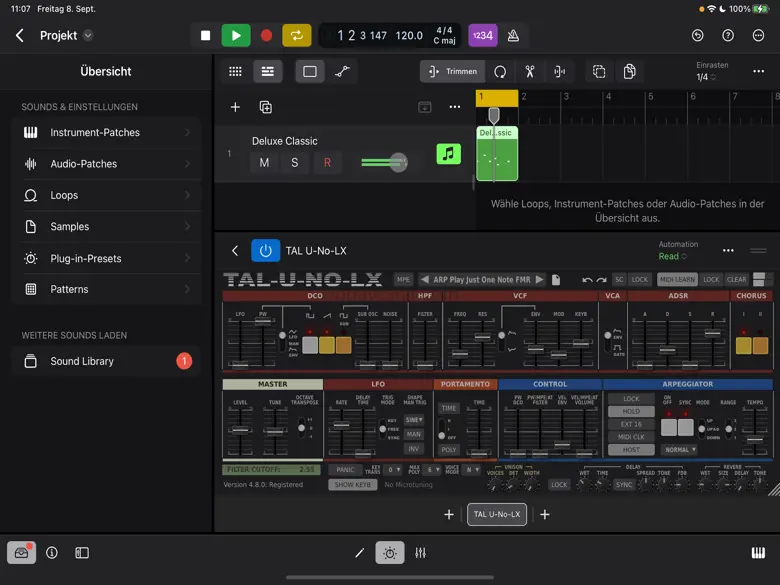This screenshot has height=585, width=780.
Task: Open the LFO SINE shape dropdown
Action: (x=414, y=420)
